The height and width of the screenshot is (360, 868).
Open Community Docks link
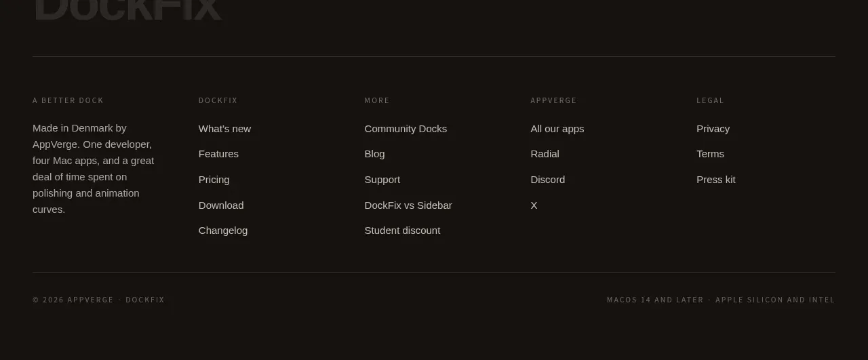point(406,129)
